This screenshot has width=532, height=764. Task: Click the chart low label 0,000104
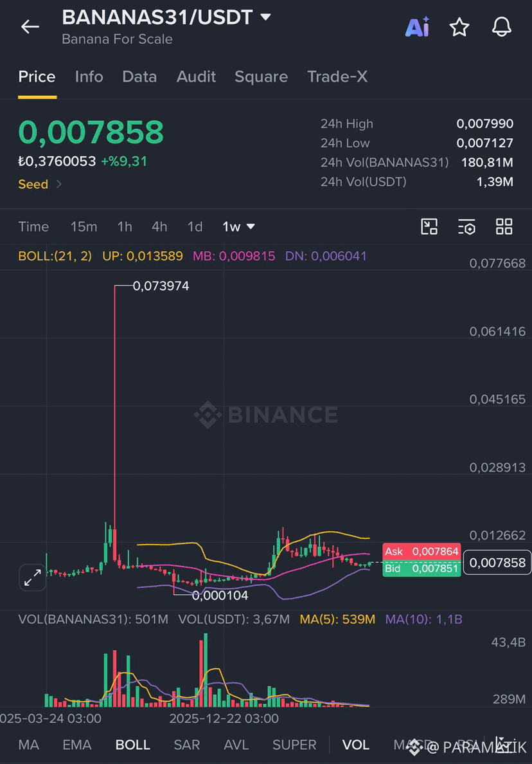click(x=220, y=596)
